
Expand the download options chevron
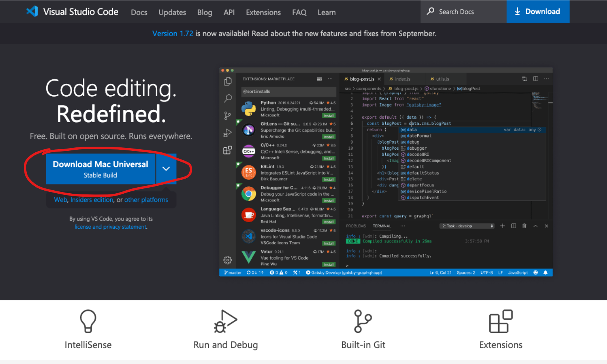point(166,169)
